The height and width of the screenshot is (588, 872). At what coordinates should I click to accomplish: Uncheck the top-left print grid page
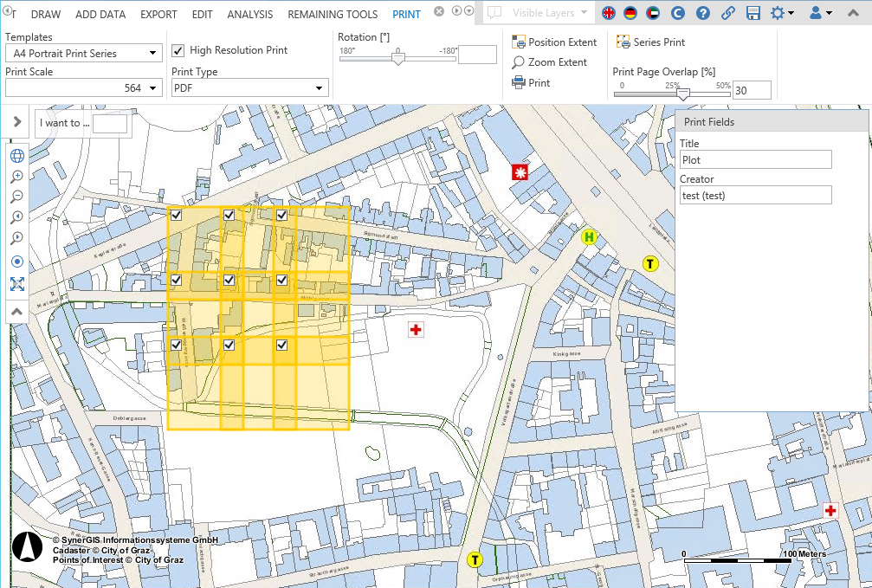(x=176, y=216)
